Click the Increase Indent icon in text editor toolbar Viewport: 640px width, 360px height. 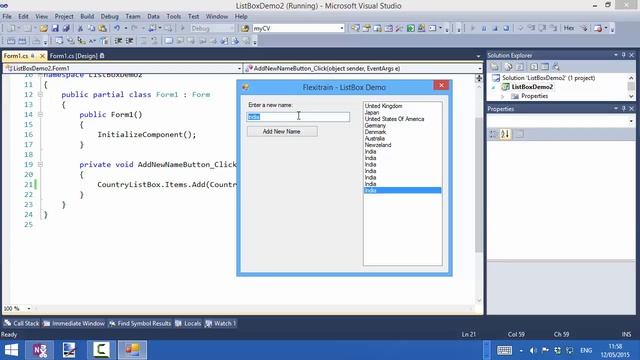tap(129, 41)
